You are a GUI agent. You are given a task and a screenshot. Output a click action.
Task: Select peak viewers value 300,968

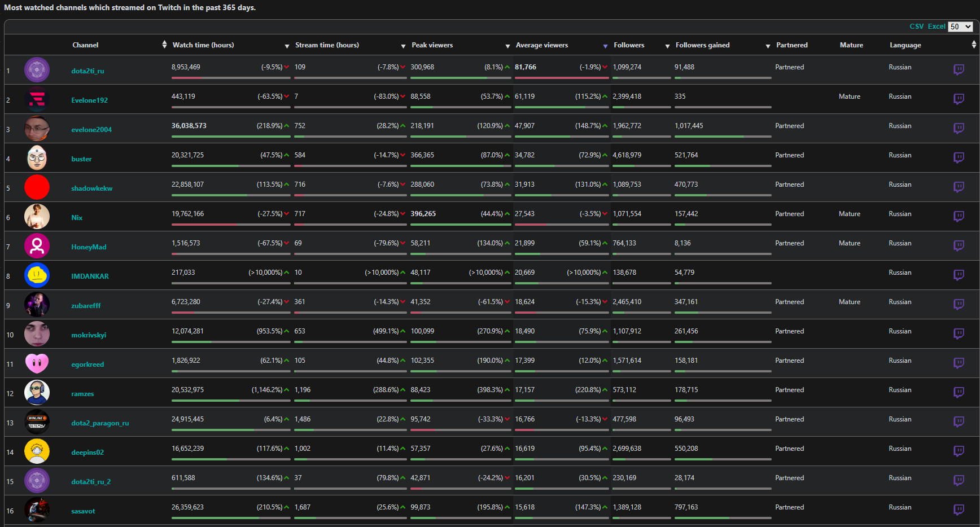(x=423, y=67)
